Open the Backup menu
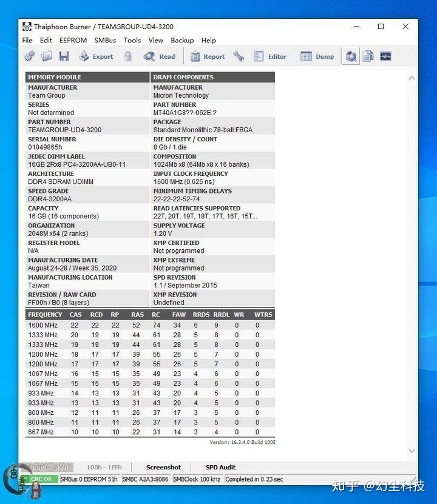The height and width of the screenshot is (504, 437). (182, 40)
